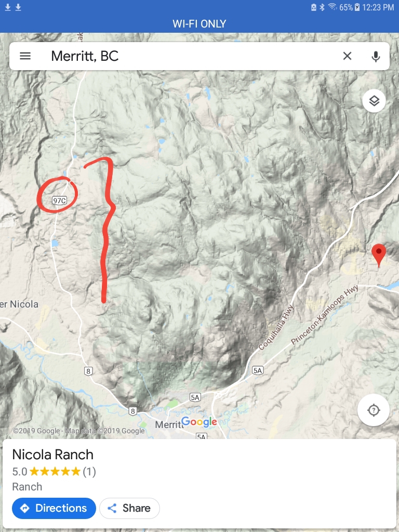This screenshot has width=399, height=532.
Task: Clear the Merritt, BC search text
Action: coord(347,56)
